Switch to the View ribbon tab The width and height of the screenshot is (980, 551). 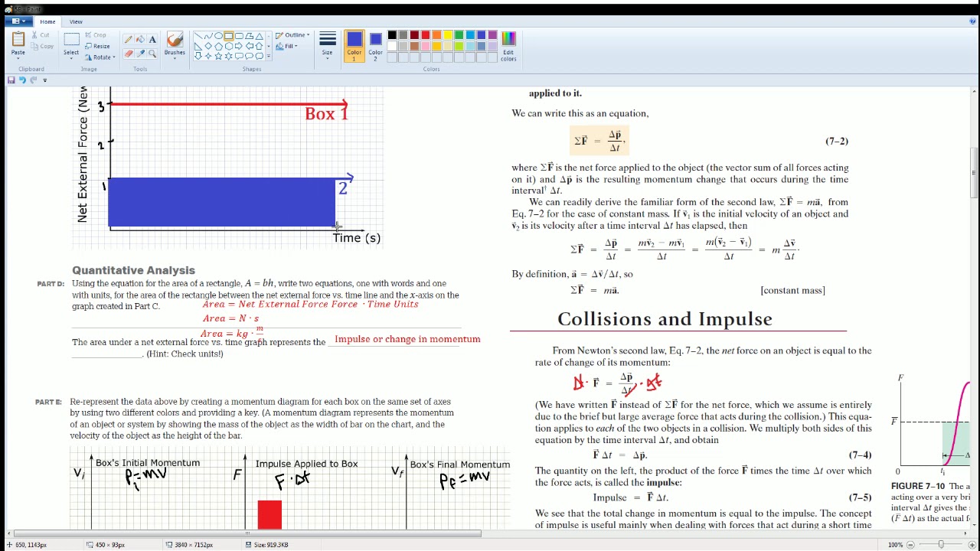coord(76,21)
